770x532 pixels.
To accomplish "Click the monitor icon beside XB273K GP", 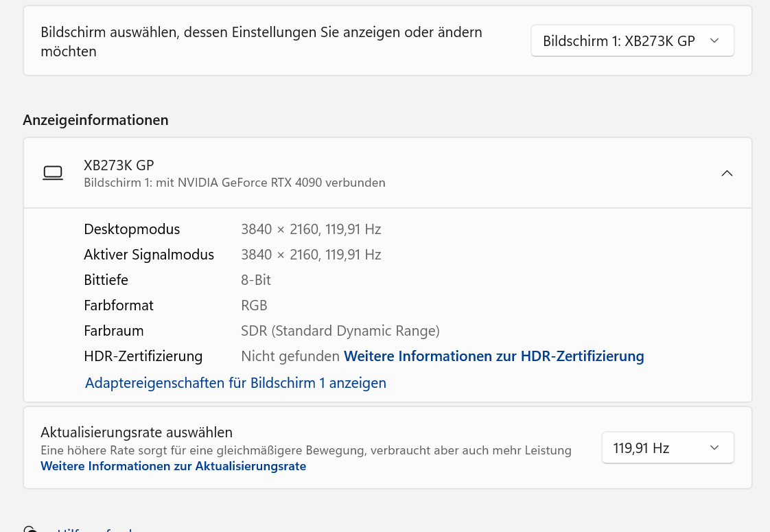I will [x=53, y=173].
